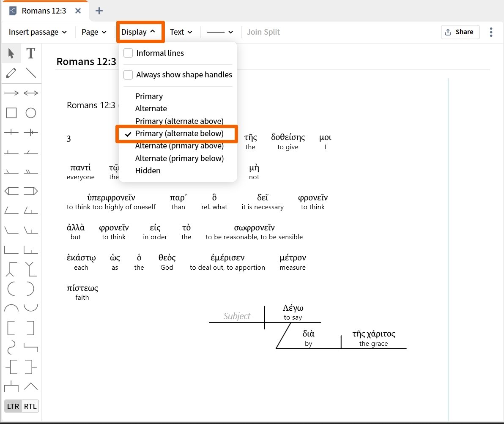The width and height of the screenshot is (504, 424).
Task: Select the word θεὸς
Action: [167, 257]
